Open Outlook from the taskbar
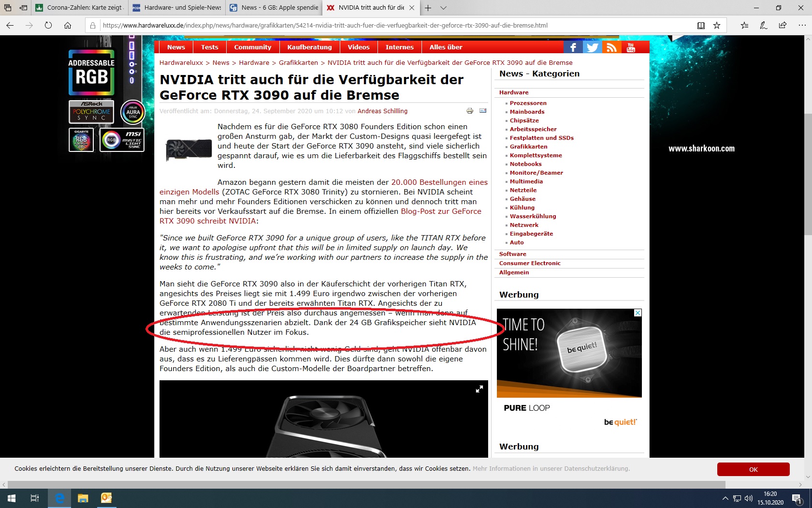This screenshot has width=812, height=508. 106,498
